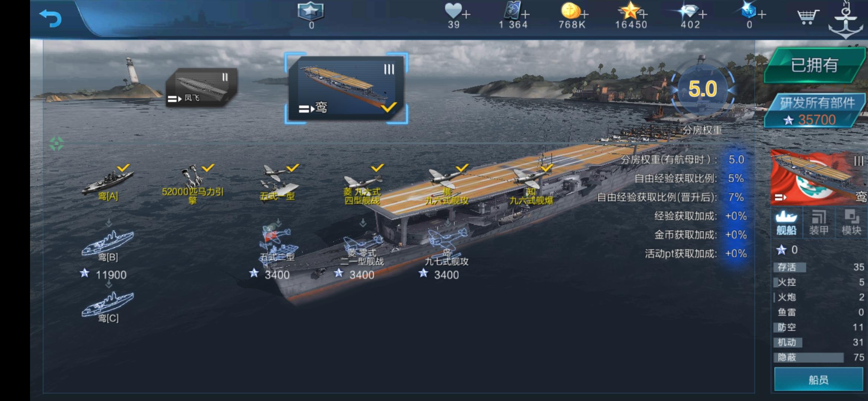Open the star badge icon at top
This screenshot has width=868, height=401.
(311, 12)
